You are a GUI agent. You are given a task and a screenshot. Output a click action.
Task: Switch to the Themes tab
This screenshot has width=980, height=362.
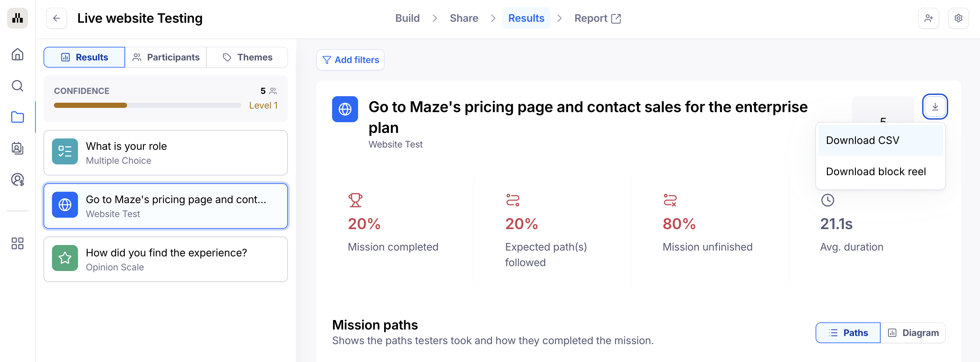pyautogui.click(x=247, y=57)
